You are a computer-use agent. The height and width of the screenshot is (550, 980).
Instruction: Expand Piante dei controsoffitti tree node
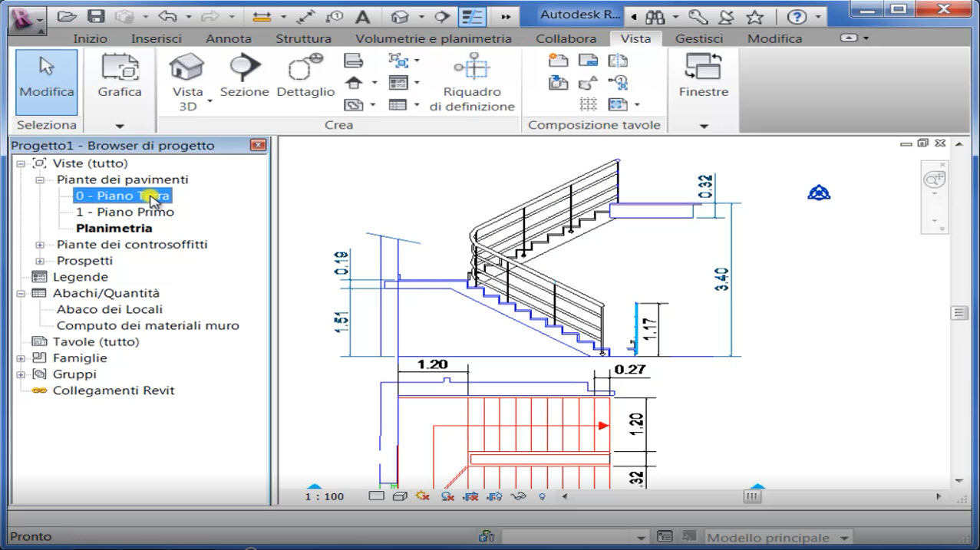pos(40,245)
